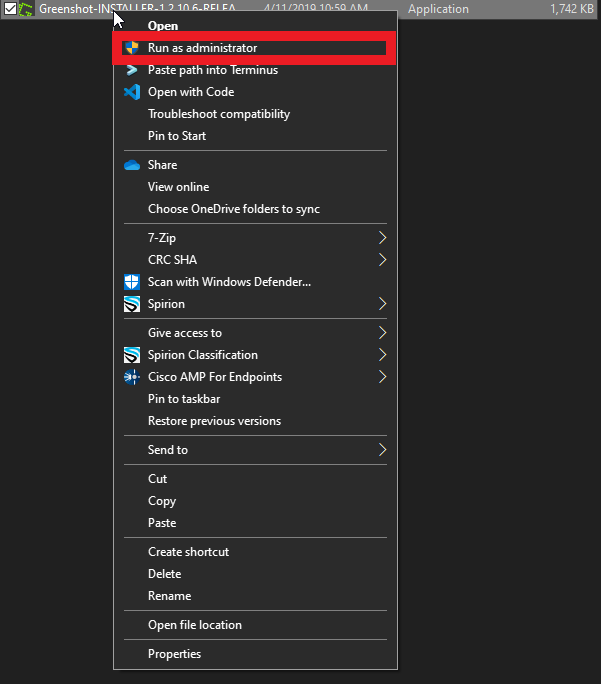Click the Terminus arrow icon

(x=131, y=70)
